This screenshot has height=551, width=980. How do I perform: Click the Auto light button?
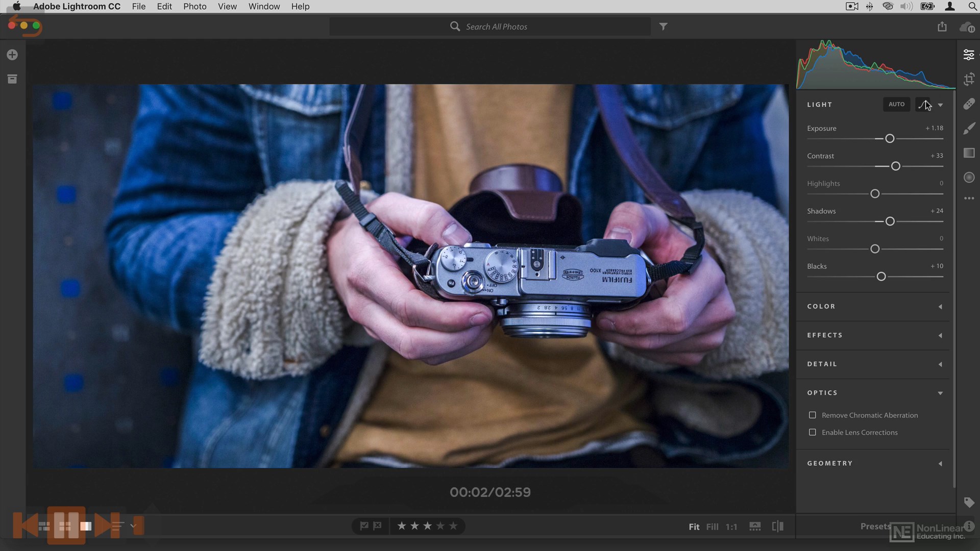(x=896, y=105)
